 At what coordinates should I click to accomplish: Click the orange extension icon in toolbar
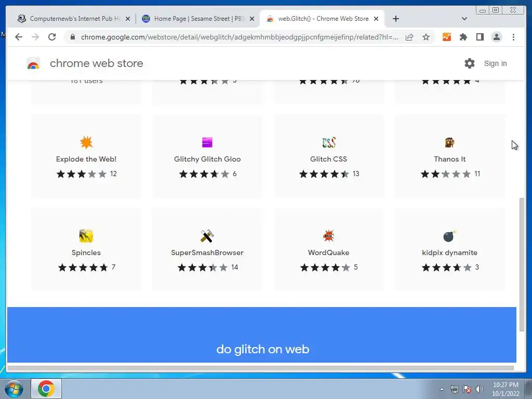coord(446,37)
